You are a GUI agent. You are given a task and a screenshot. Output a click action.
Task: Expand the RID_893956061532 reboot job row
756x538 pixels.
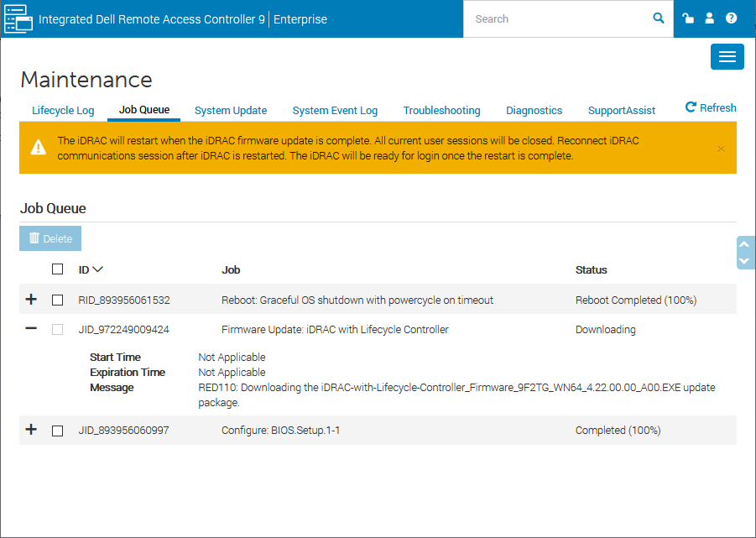point(31,299)
